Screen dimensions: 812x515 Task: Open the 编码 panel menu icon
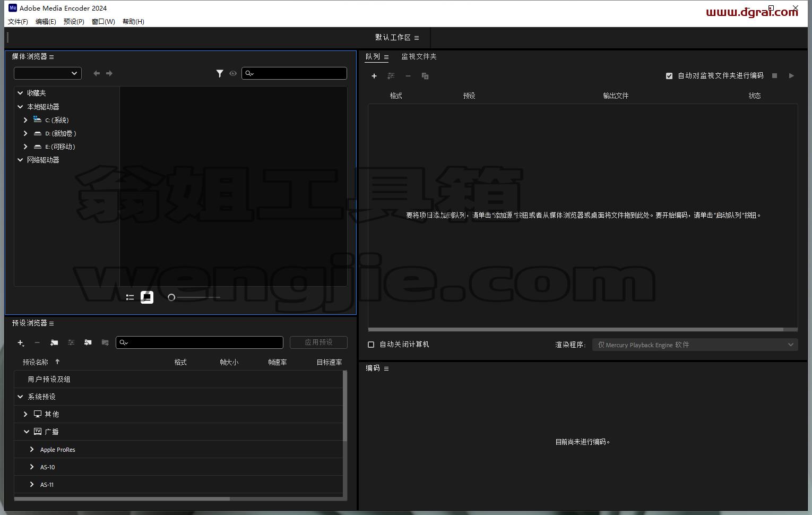(x=386, y=368)
